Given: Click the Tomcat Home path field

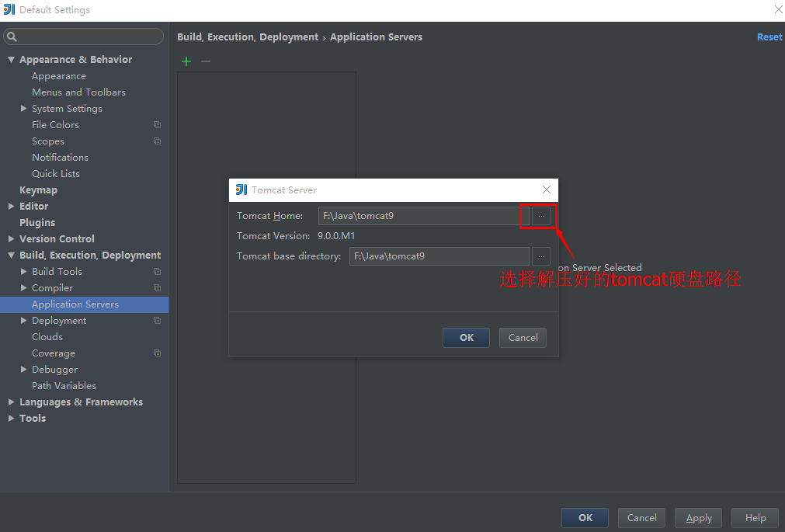Looking at the screenshot, I should click(x=423, y=216).
